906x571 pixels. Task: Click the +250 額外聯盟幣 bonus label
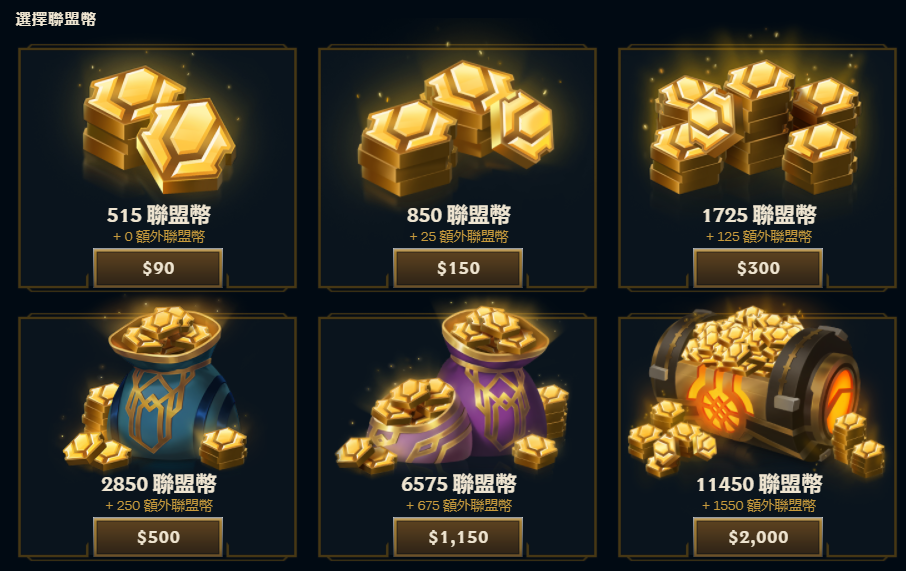[x=159, y=506]
